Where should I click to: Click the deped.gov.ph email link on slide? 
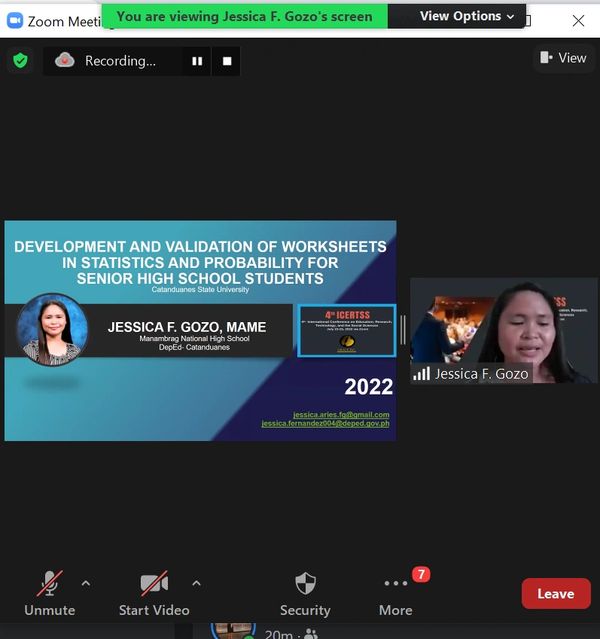(x=325, y=424)
